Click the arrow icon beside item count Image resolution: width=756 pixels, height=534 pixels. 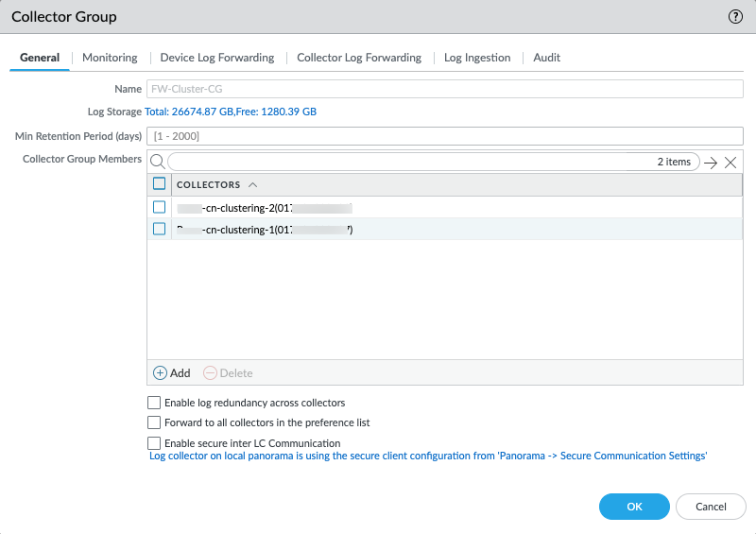click(x=712, y=162)
